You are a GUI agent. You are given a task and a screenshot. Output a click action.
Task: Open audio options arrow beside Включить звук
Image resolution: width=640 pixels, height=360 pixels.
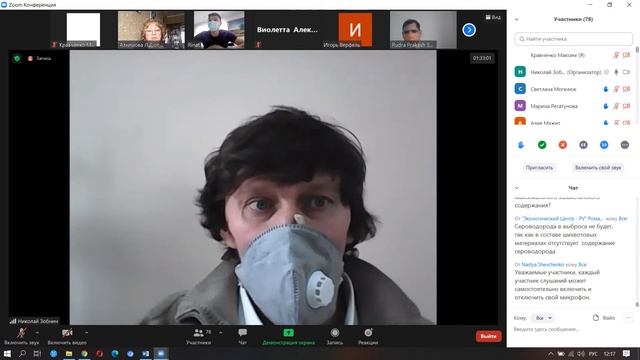coord(37,333)
